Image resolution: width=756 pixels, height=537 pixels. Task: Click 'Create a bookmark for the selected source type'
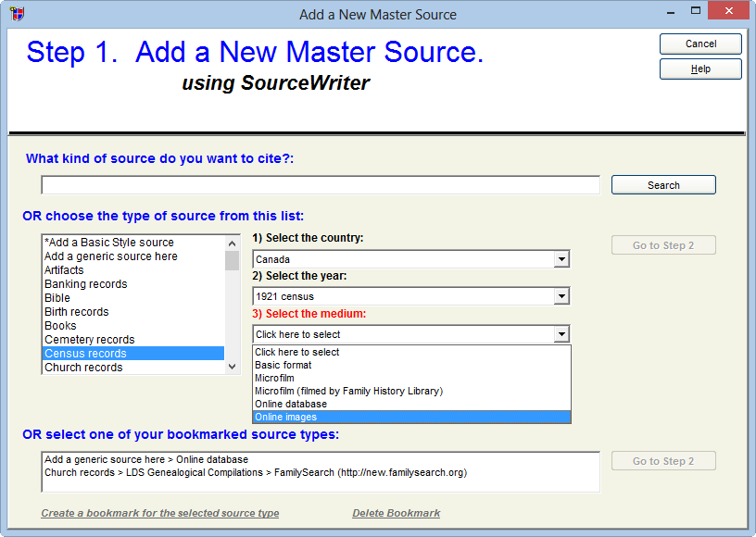click(x=160, y=513)
